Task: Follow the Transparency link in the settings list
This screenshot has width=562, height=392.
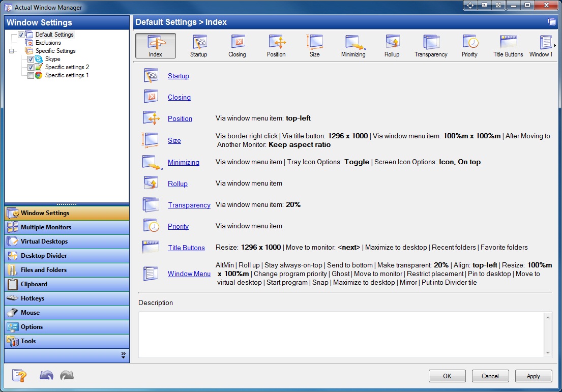Action: pos(189,205)
